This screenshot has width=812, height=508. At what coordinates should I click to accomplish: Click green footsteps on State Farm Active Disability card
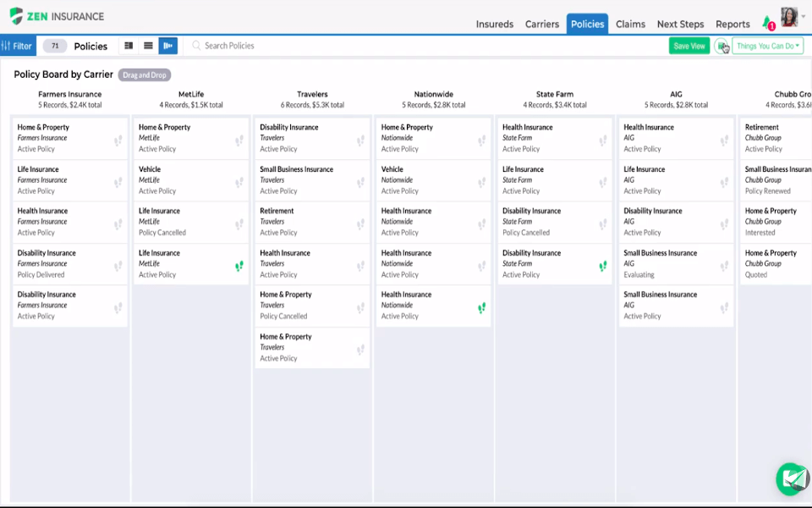coord(603,266)
